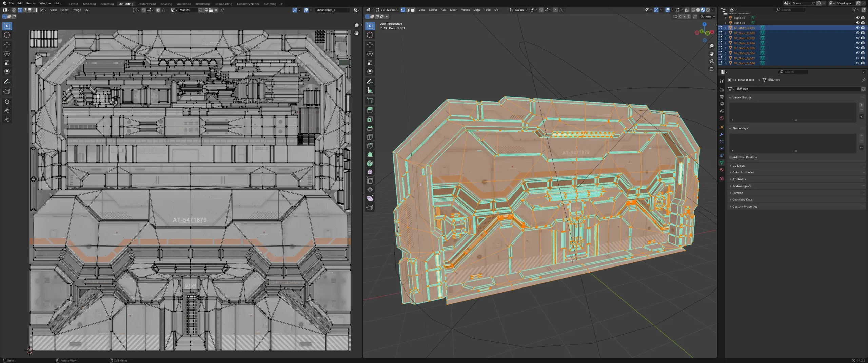Check the Add Rest Position checkbox
The height and width of the screenshot is (363, 868).
point(731,157)
